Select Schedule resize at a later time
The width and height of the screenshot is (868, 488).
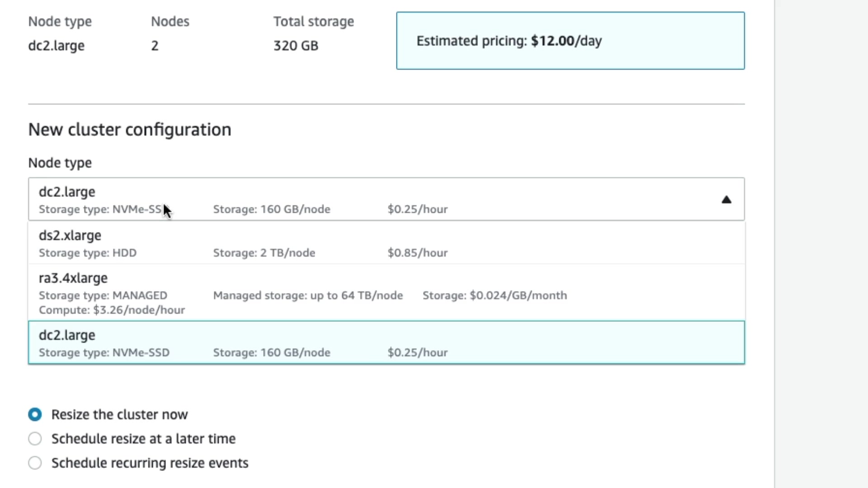pos(35,439)
